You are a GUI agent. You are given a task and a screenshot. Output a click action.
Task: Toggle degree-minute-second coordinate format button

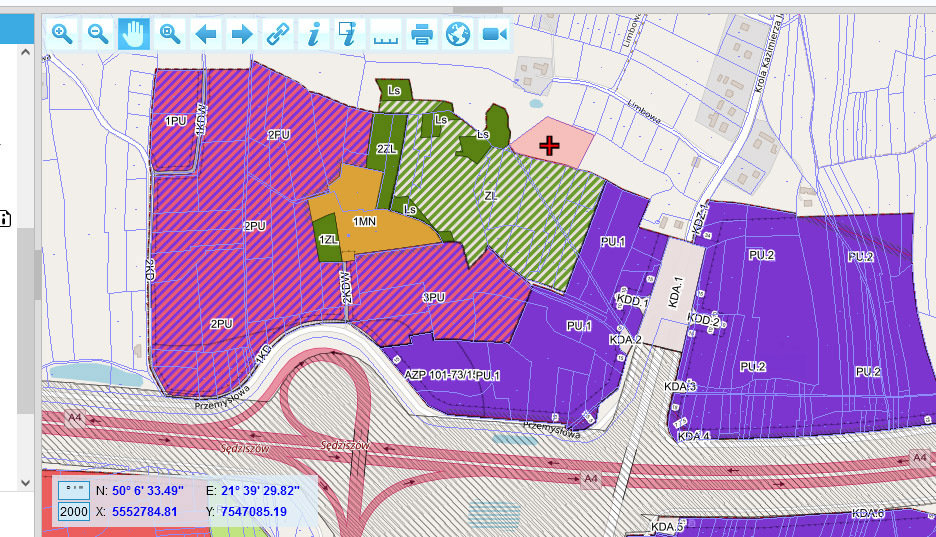(73, 490)
